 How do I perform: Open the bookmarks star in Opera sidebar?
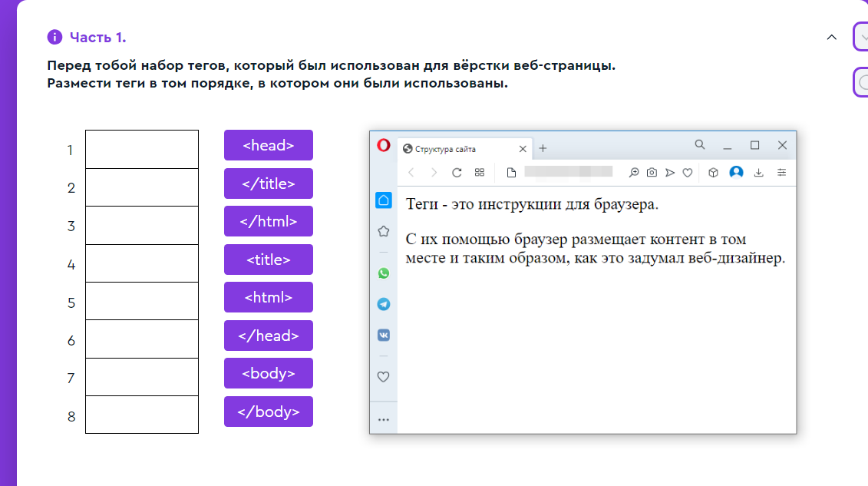(x=384, y=231)
